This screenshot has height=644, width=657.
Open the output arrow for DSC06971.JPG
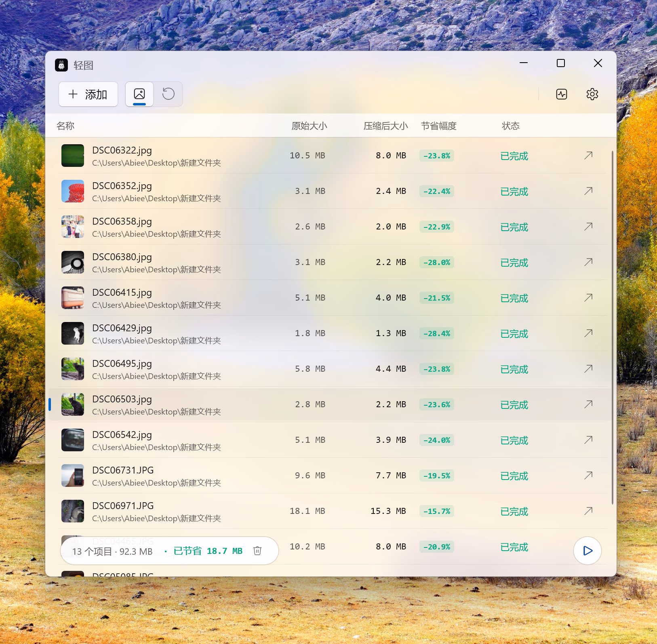tap(588, 511)
